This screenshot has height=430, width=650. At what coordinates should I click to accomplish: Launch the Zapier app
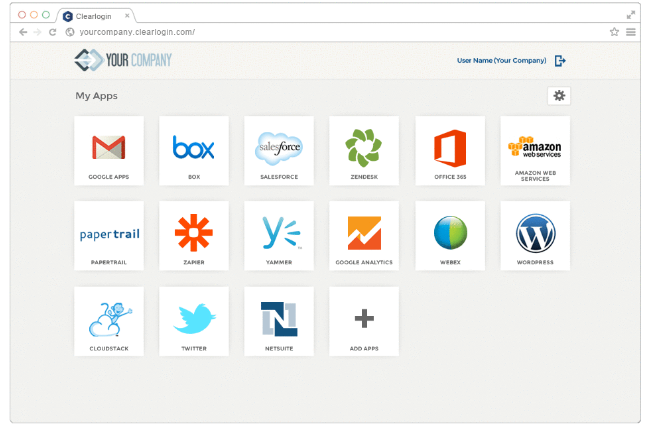click(194, 236)
